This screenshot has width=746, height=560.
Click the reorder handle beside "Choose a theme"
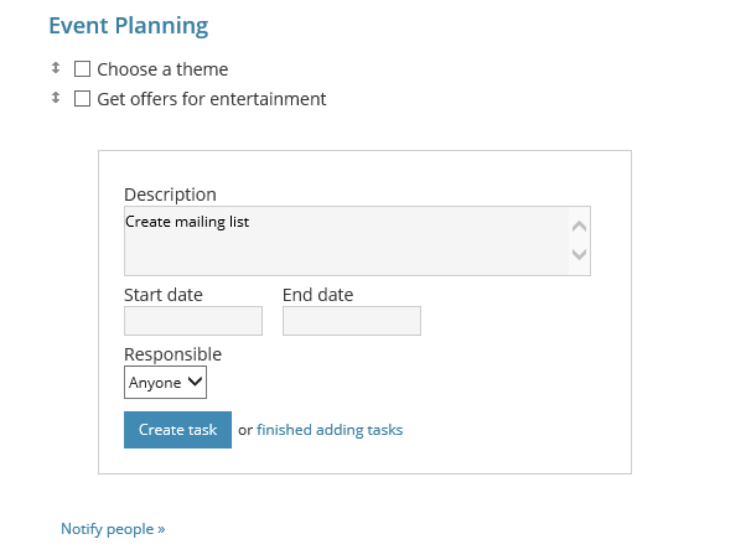(55, 68)
